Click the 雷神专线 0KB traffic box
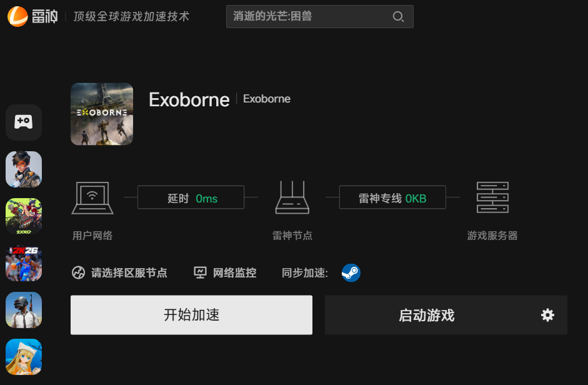Screen dimensions: 588x385 (x=392, y=197)
